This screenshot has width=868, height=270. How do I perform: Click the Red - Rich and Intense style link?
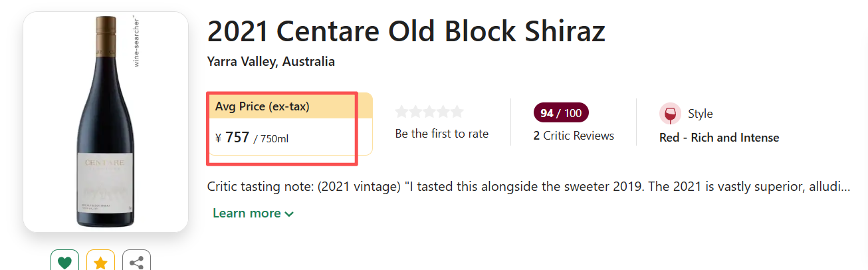[718, 138]
